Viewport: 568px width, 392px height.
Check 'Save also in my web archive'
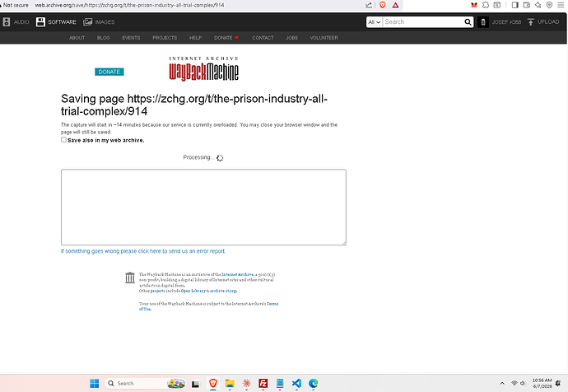pos(63,140)
